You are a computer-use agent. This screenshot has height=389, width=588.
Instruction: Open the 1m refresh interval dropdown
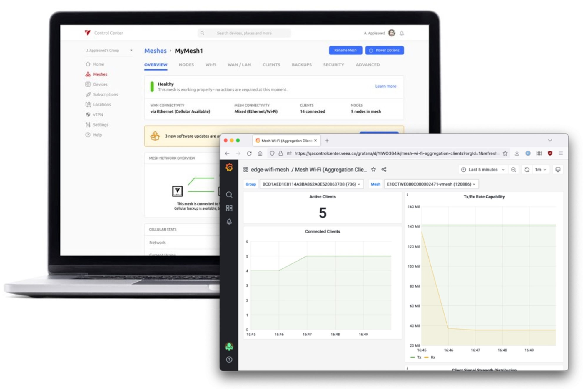pyautogui.click(x=540, y=170)
